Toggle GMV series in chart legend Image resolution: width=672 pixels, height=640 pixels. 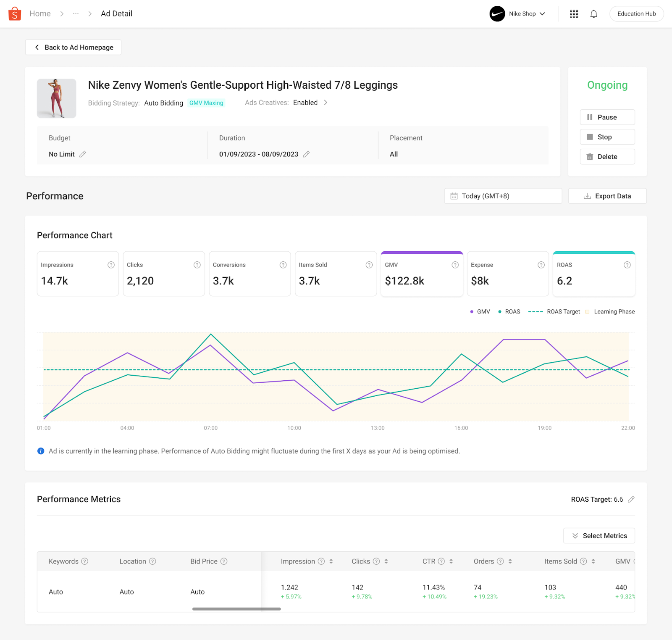pos(480,311)
